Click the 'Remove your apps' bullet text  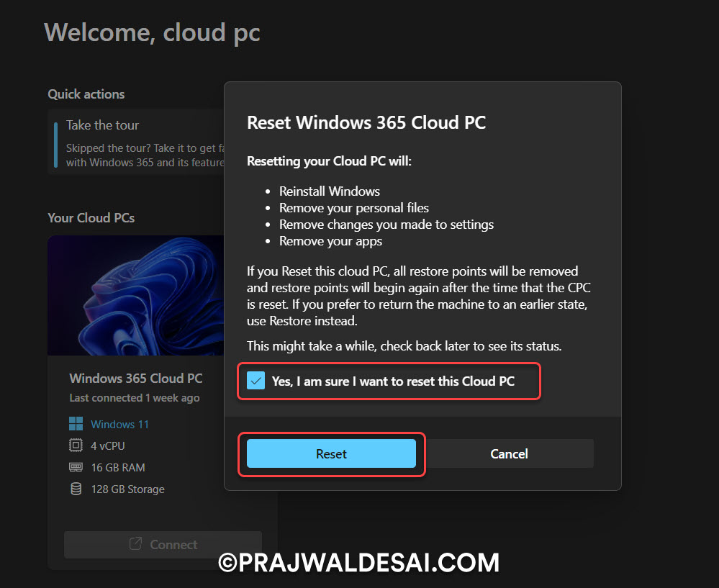point(330,241)
